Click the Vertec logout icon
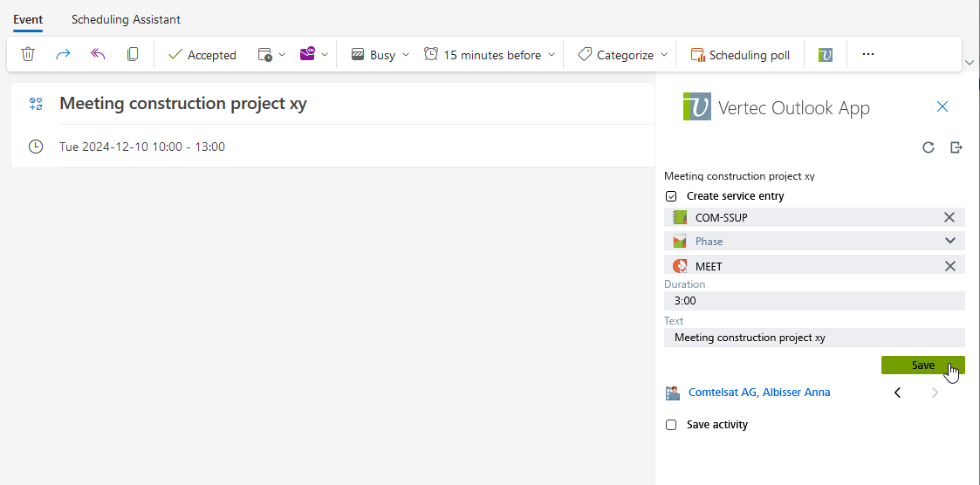 (x=956, y=147)
